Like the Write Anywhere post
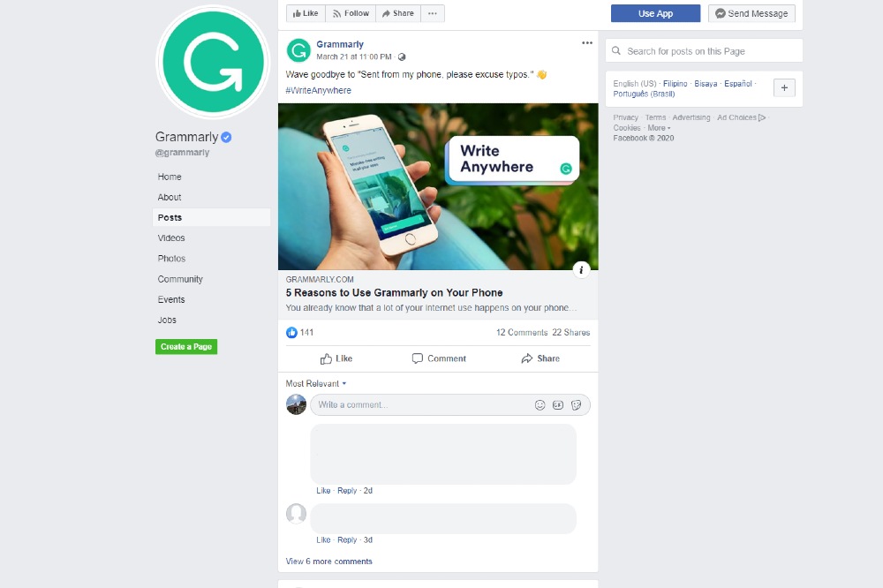883x588 pixels. point(336,358)
